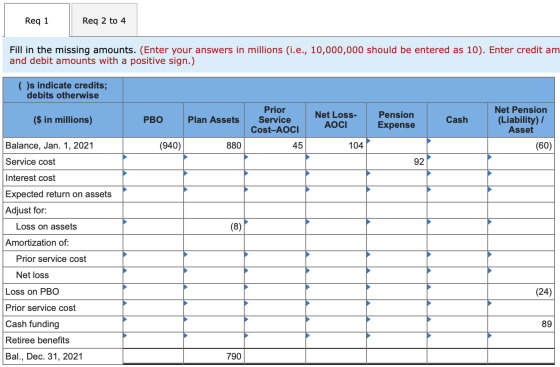Click the Cash funding row label
The image size is (560, 367).
pyautogui.click(x=32, y=324)
